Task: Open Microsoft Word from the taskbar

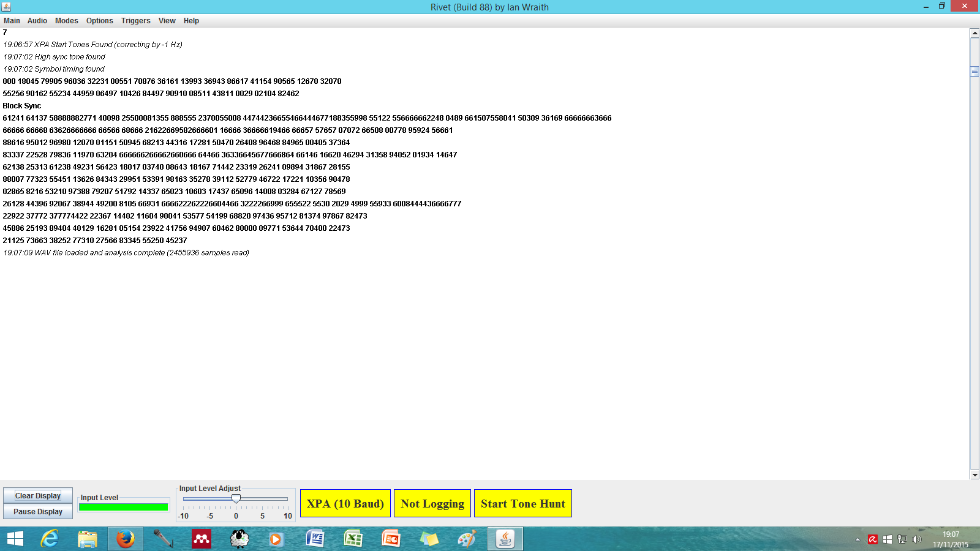Action: 315,539
